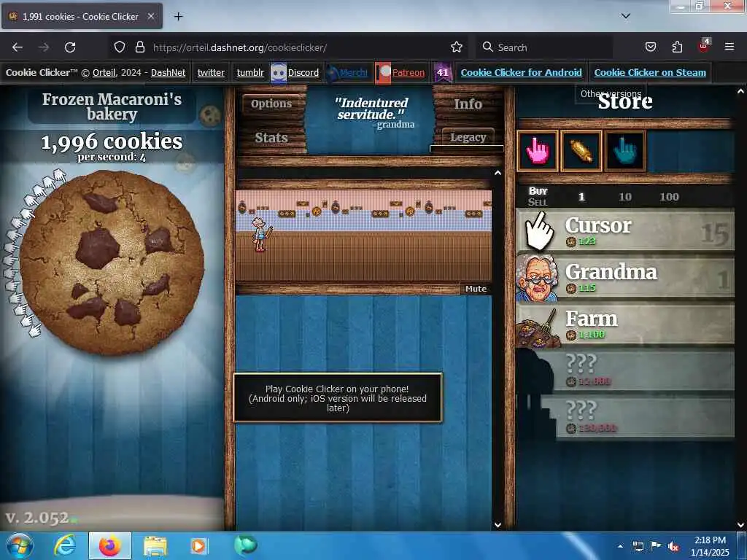Set purchase quantity to 1
Image resolution: width=747 pixels, height=560 pixels.
pyautogui.click(x=581, y=197)
